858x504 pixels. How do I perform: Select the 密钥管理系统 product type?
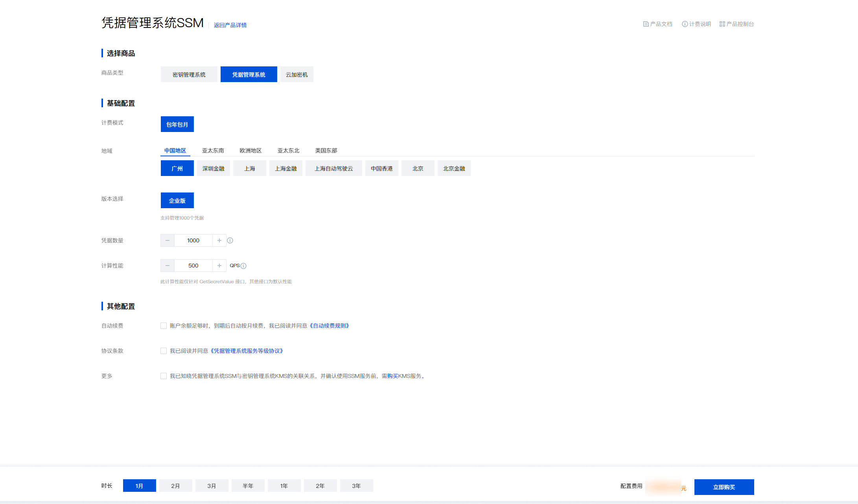189,74
